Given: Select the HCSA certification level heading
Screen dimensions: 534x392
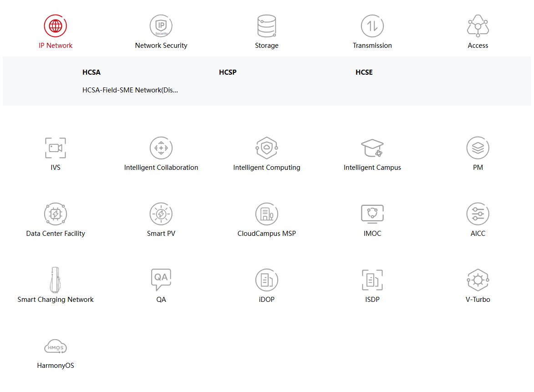Looking at the screenshot, I should pos(92,72).
